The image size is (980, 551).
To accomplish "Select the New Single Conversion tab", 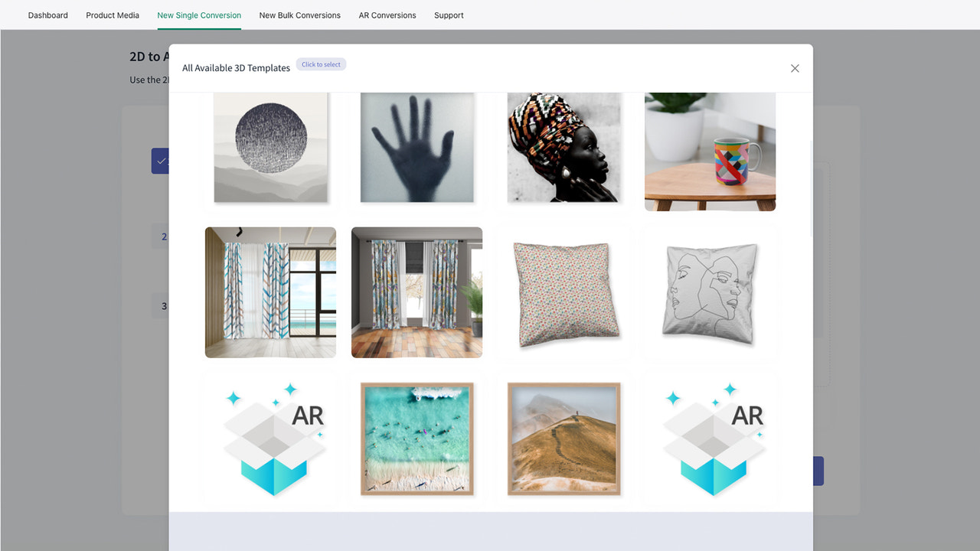I will point(199,15).
